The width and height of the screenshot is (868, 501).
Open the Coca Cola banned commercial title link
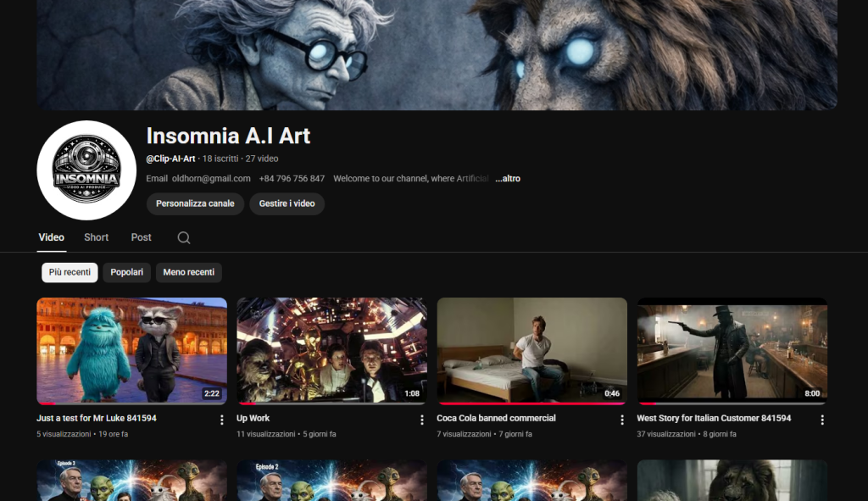tap(496, 418)
